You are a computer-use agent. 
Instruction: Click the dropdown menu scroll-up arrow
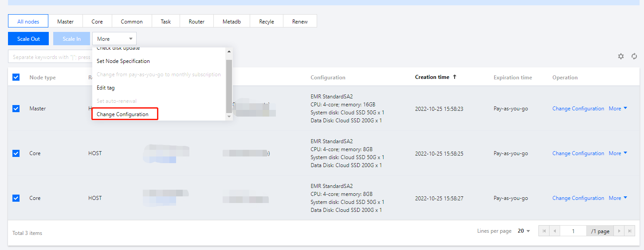pyautogui.click(x=229, y=51)
